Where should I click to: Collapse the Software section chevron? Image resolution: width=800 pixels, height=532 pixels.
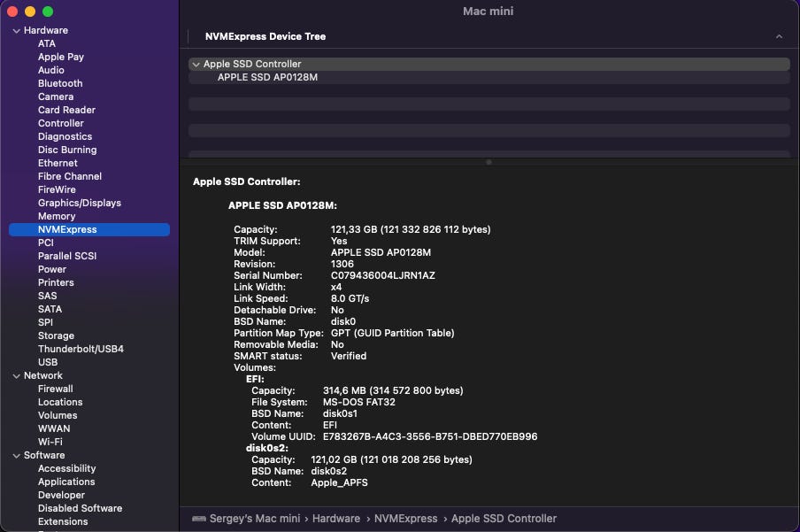tap(16, 455)
